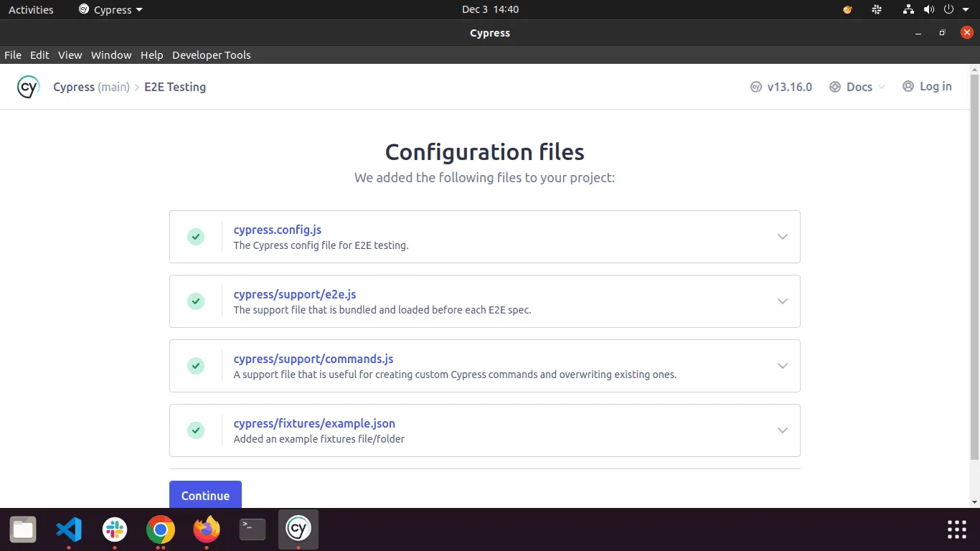Launch Visual Studio Code from the dock
Image resolution: width=980 pixels, height=551 pixels.
[x=69, y=530]
